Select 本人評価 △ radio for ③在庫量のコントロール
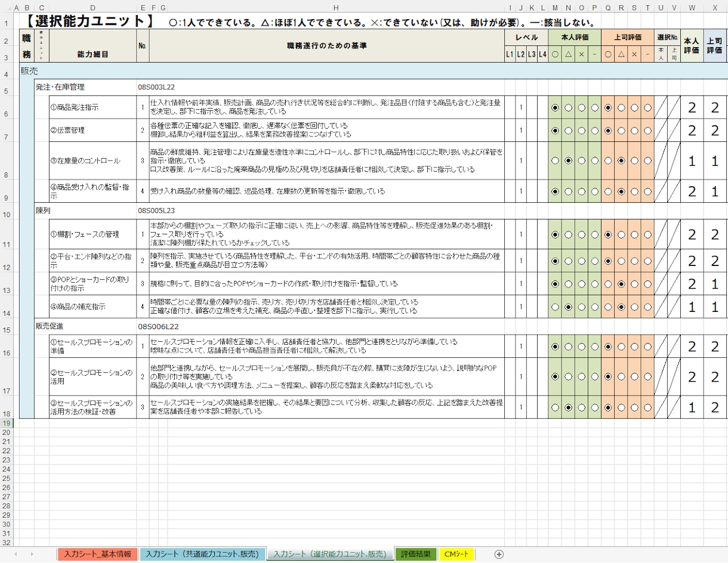 pos(569,161)
